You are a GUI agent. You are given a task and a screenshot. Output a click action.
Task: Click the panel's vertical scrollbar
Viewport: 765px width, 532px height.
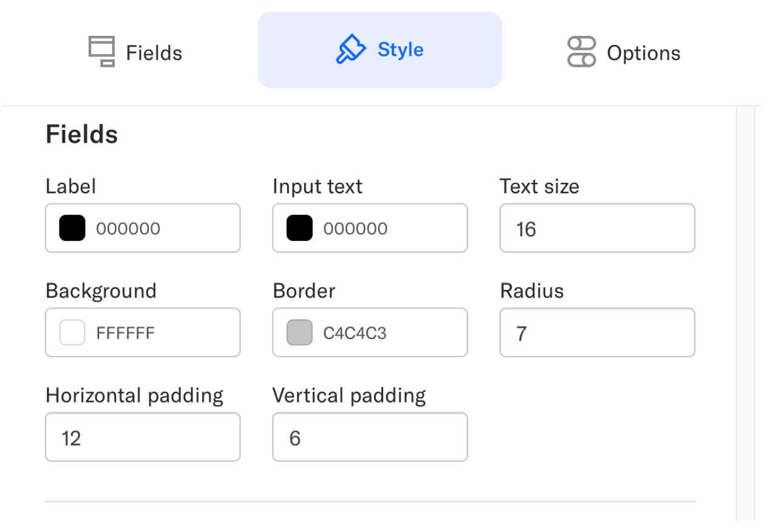[745, 313]
